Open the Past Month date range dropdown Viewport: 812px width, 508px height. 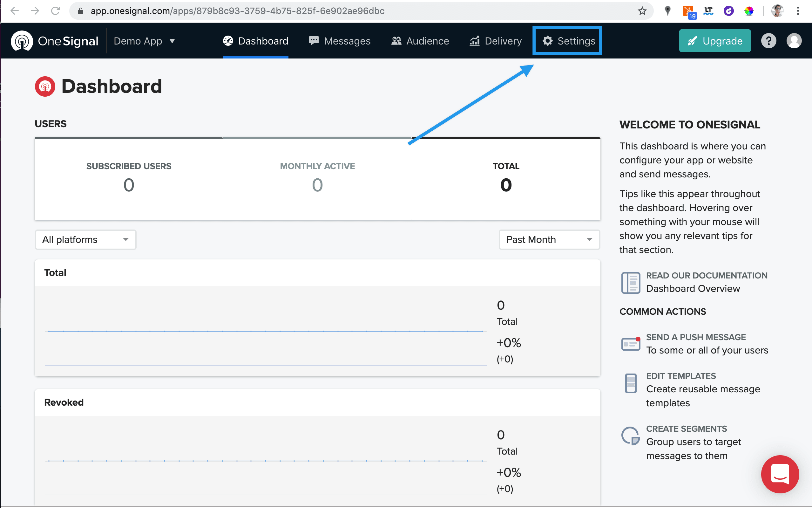click(x=549, y=240)
